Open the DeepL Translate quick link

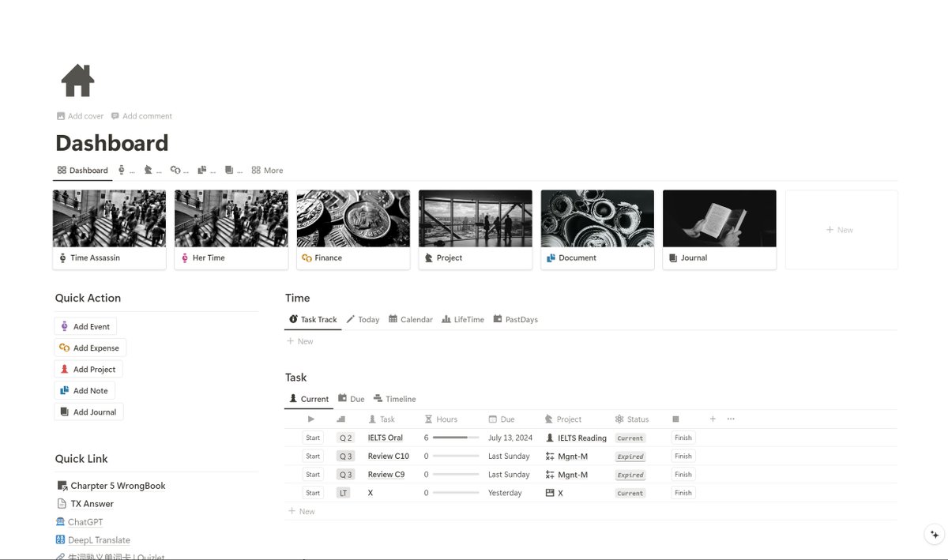(x=93, y=540)
